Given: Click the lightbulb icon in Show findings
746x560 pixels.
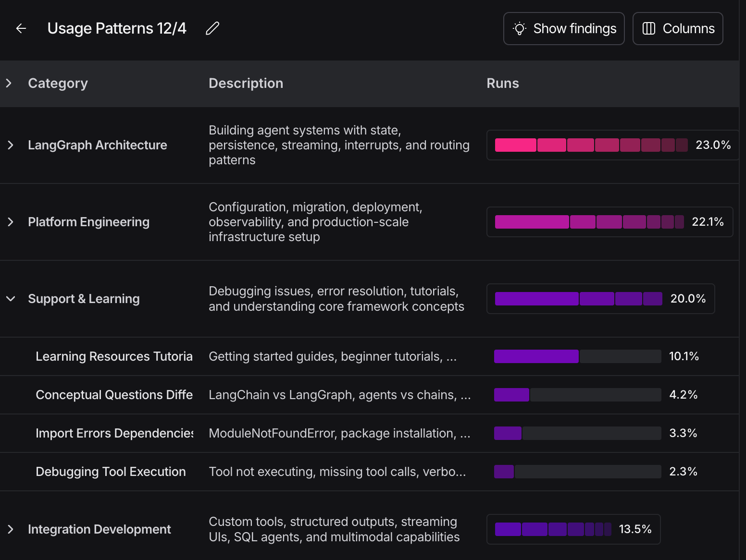Looking at the screenshot, I should 519,29.
